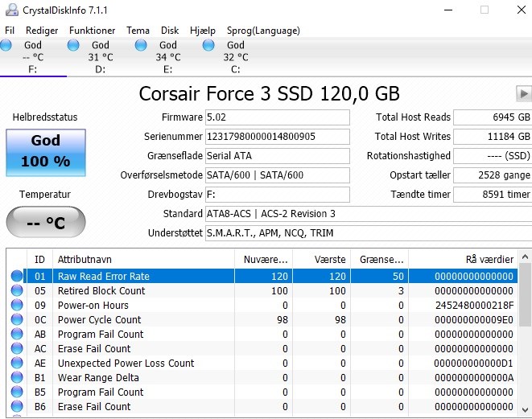Open the Sprog(Language) menu
Image resolution: width=532 pixels, height=419 pixels.
(x=263, y=31)
